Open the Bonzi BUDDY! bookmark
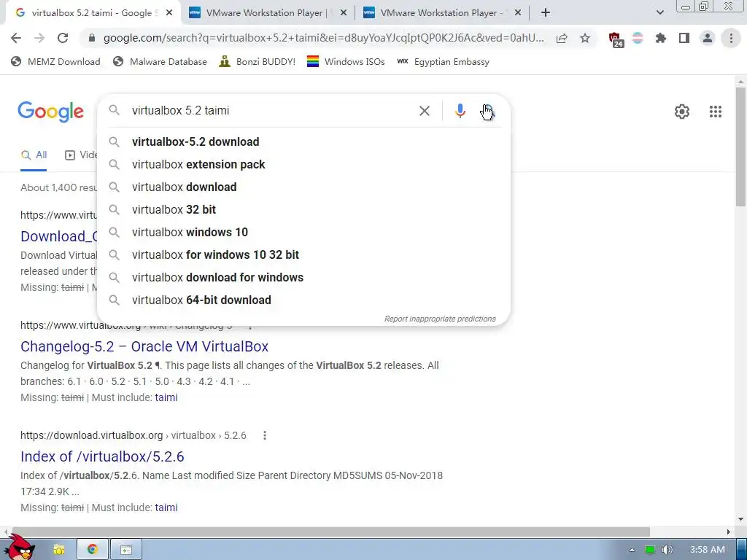Image resolution: width=747 pixels, height=560 pixels. click(x=258, y=61)
